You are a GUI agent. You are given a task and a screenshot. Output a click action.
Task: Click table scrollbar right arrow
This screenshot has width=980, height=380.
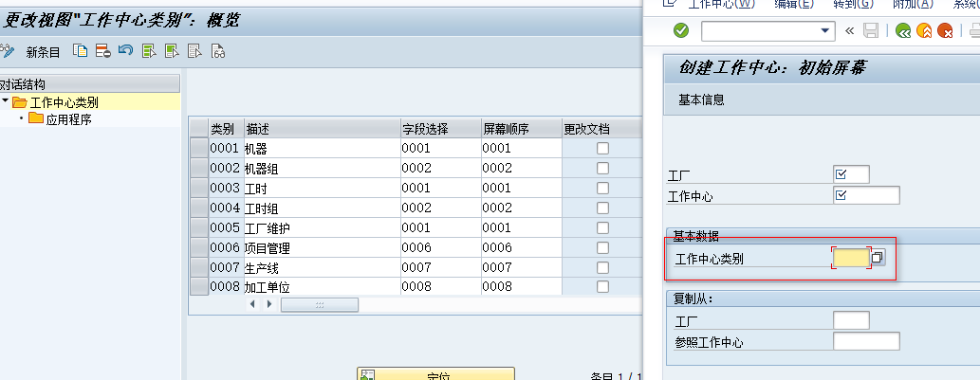[269, 304]
